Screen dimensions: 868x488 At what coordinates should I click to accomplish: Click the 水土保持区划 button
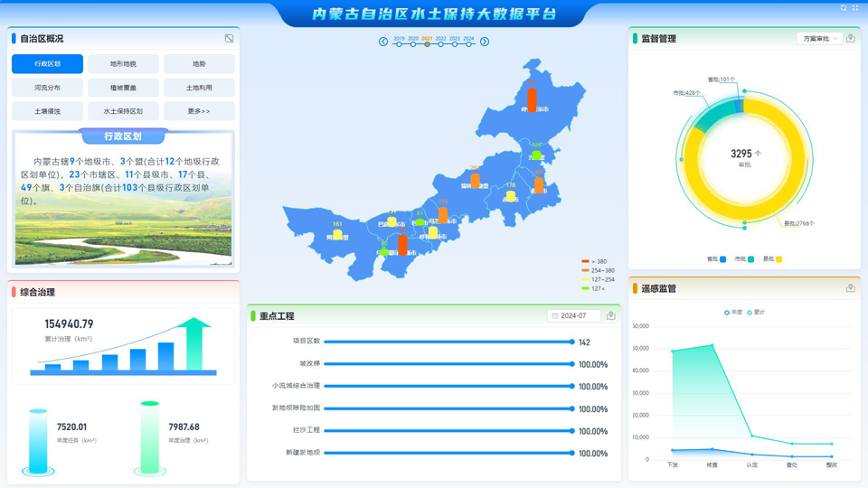pos(123,111)
